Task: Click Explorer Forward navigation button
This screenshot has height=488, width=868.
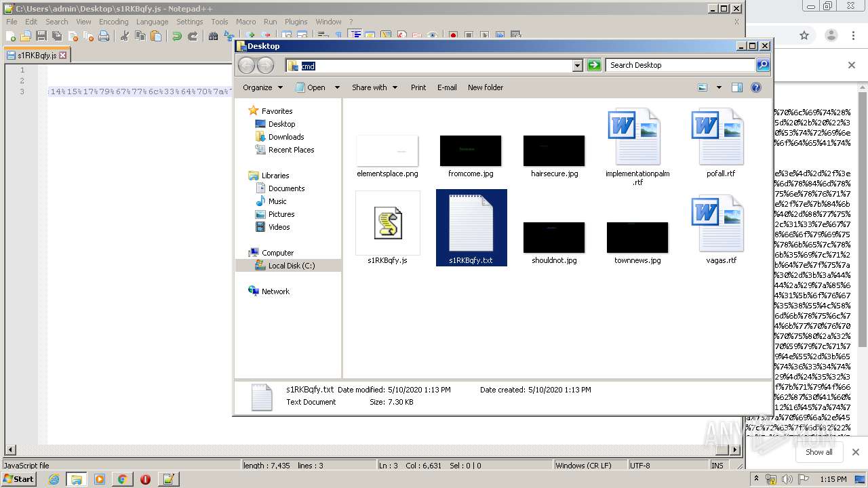Action: pyautogui.click(x=266, y=65)
